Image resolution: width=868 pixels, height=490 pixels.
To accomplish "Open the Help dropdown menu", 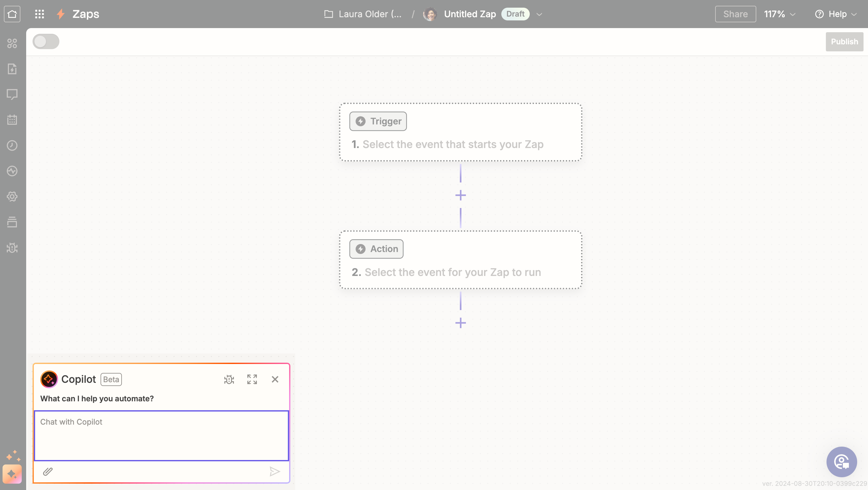I will click(836, 14).
